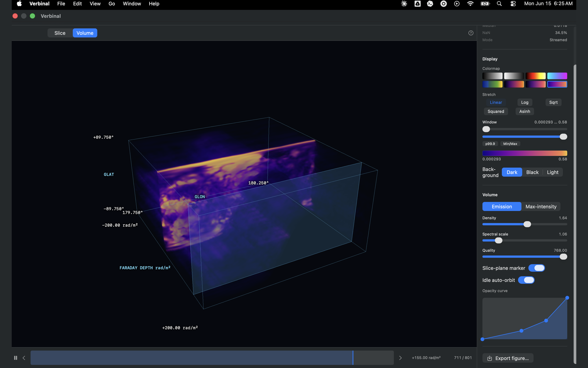Click the Window upper-bound slider handle
The image size is (588, 368).
(x=563, y=137)
